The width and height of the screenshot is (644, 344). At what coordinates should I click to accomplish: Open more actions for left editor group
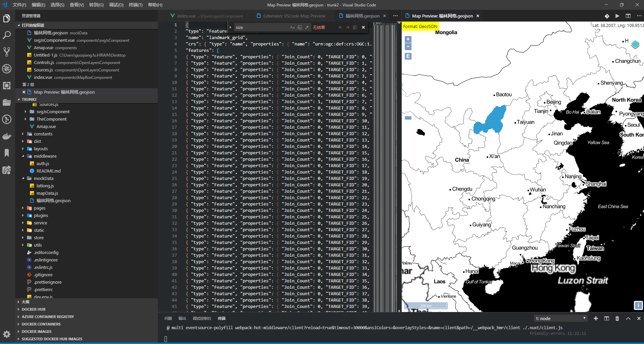[395, 16]
